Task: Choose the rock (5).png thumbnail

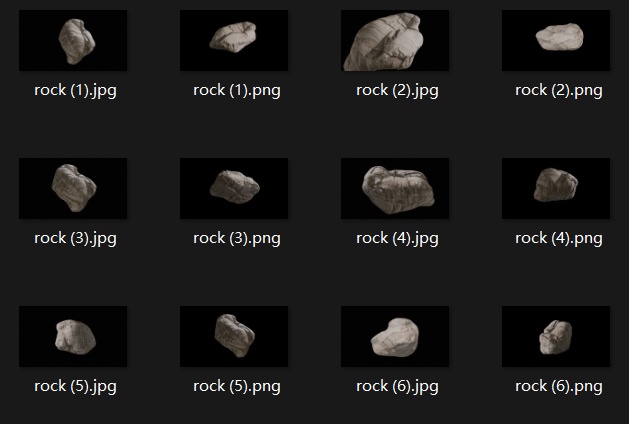Action: (x=234, y=337)
